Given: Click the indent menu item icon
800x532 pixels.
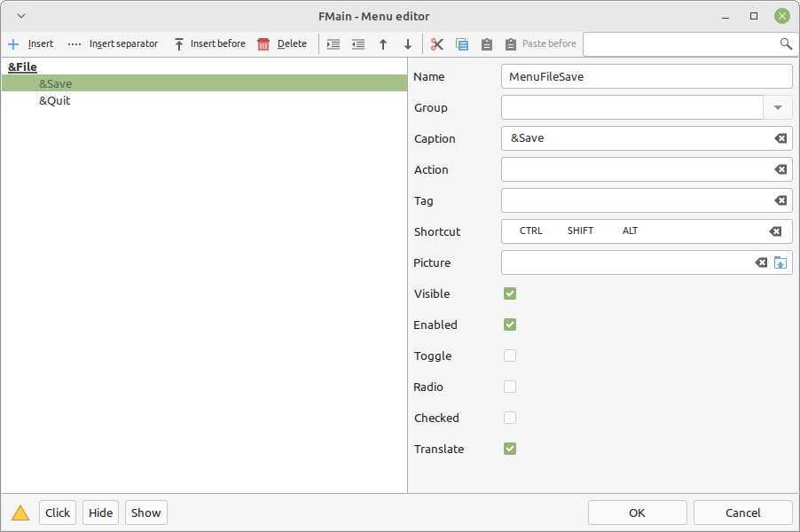Looking at the screenshot, I should tap(333, 43).
